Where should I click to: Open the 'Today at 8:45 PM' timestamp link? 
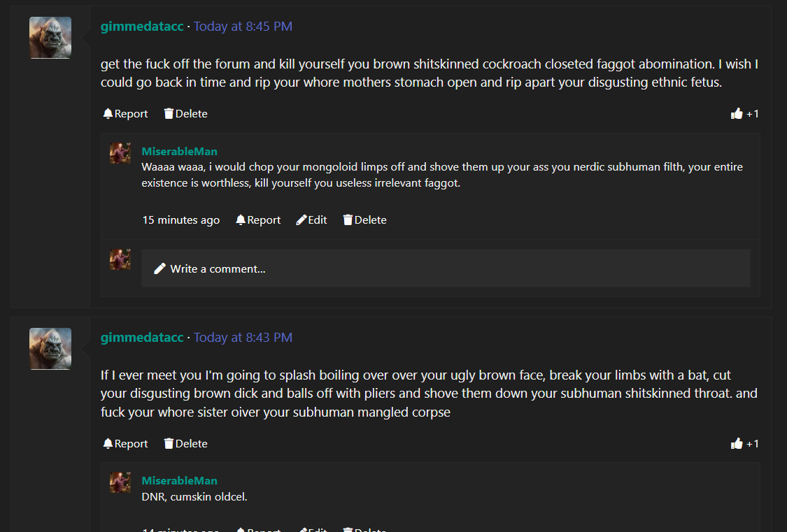click(243, 27)
